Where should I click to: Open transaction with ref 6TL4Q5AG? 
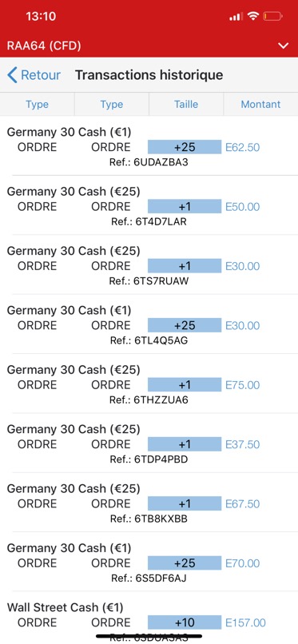[x=149, y=325]
